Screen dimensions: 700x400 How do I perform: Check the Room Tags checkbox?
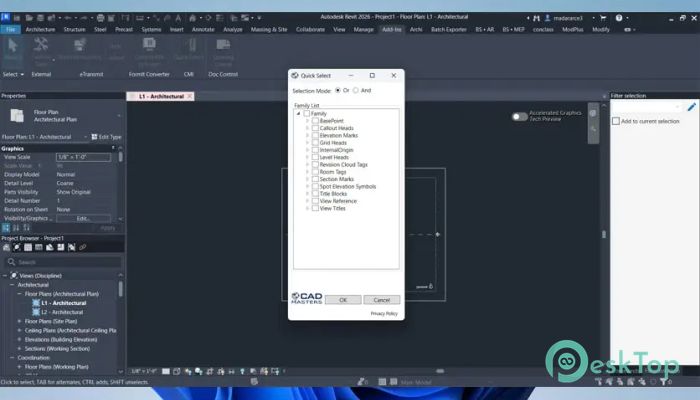tap(315, 172)
